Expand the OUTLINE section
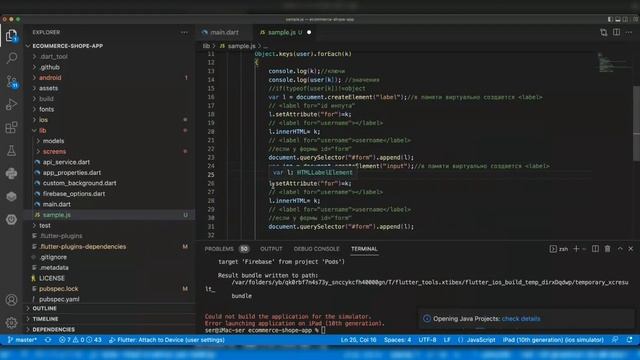This screenshot has width=640, height=360. click(x=44, y=308)
